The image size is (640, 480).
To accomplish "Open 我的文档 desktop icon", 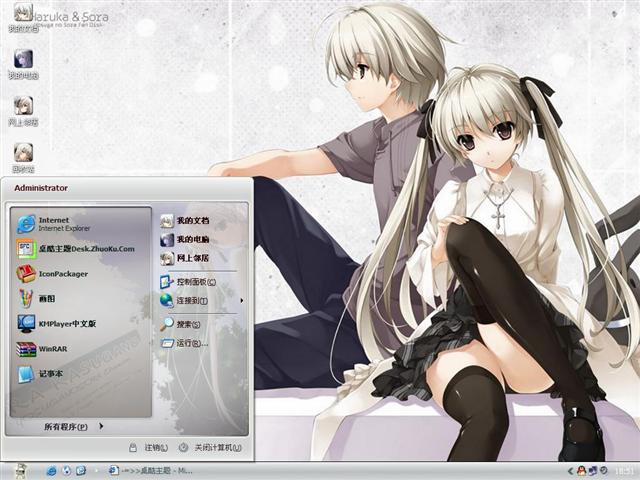I will pyautogui.click(x=23, y=17).
